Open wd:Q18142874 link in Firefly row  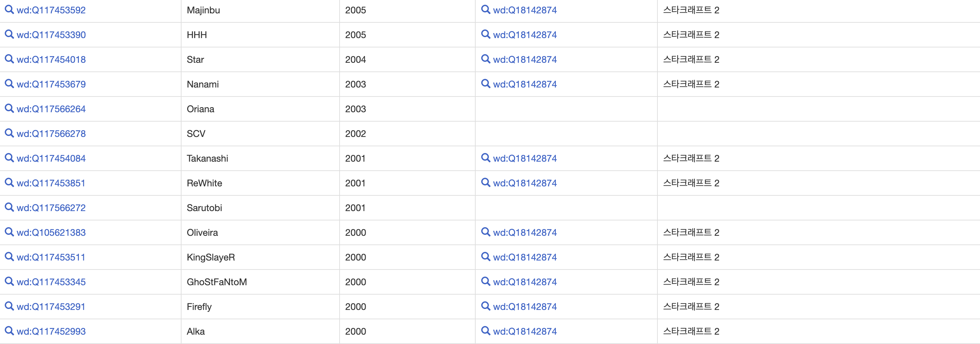525,307
